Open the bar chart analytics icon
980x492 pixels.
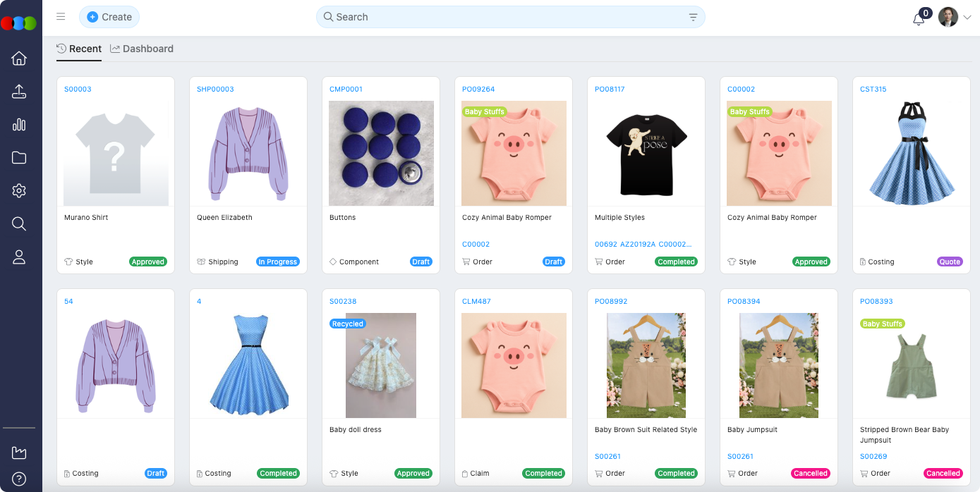coord(19,125)
